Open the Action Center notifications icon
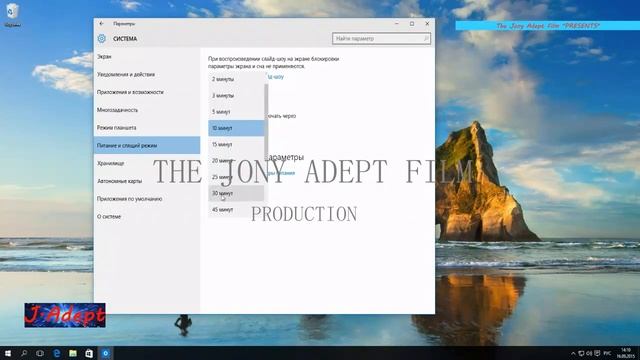The width and height of the screenshot is (640, 360). [597, 353]
